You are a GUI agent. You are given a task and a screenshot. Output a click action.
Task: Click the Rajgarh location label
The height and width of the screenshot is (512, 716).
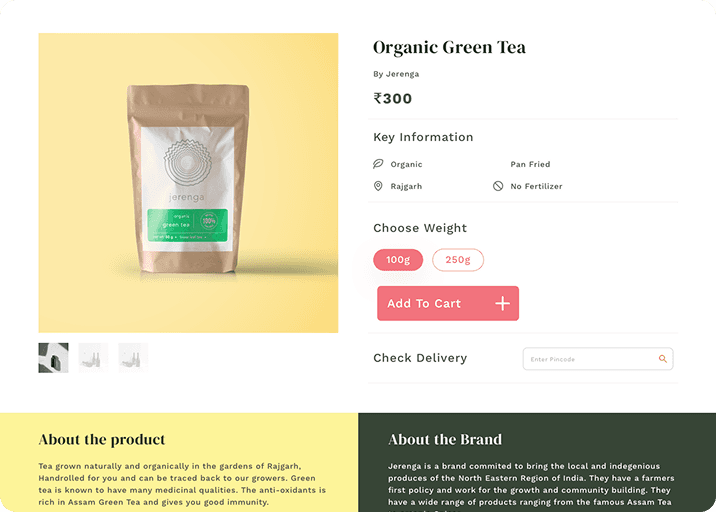click(x=406, y=186)
